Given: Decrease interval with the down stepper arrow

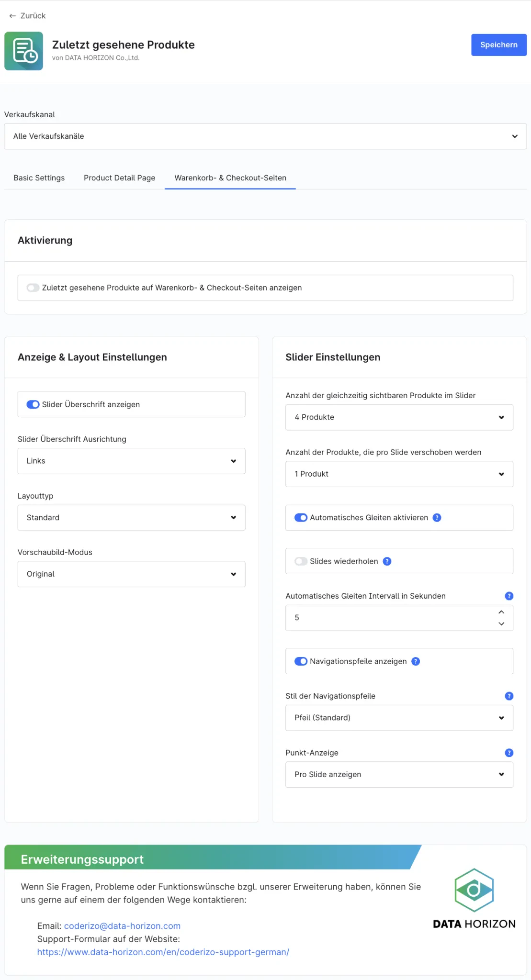Looking at the screenshot, I should (x=501, y=624).
